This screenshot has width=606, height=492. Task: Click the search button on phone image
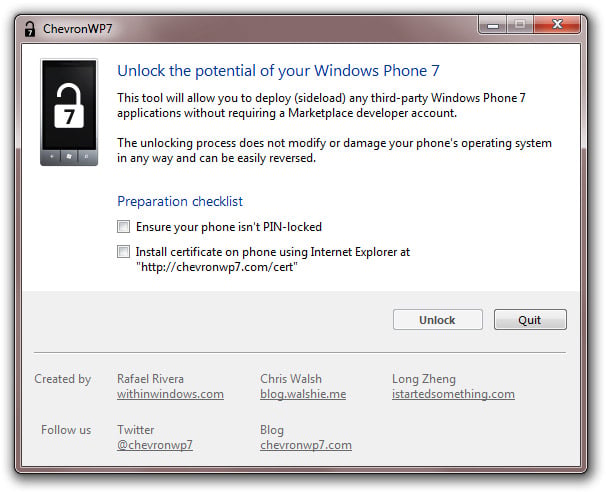[x=87, y=157]
